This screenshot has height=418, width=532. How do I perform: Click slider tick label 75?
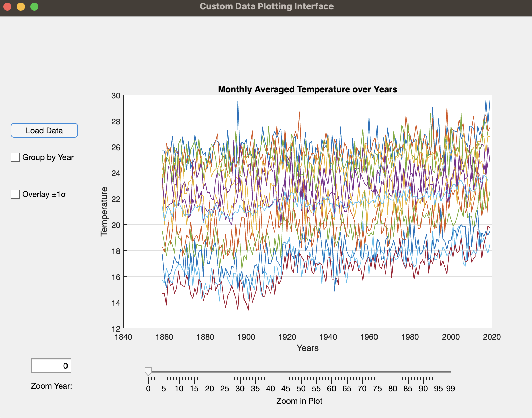coord(378,389)
